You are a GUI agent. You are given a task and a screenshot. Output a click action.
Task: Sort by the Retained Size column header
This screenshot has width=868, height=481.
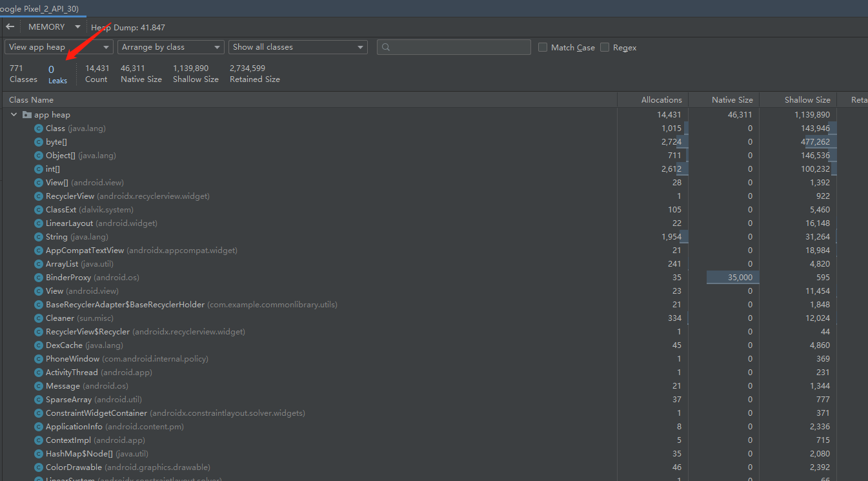[x=859, y=99]
